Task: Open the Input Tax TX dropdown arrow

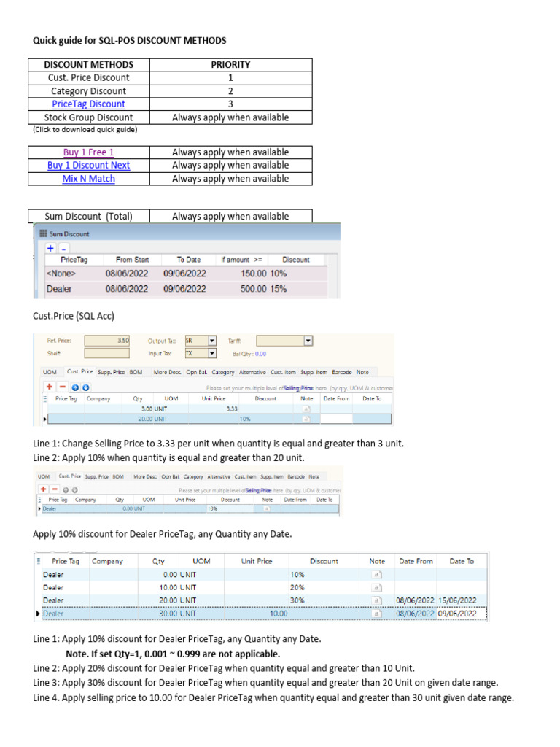Action: 212,353
